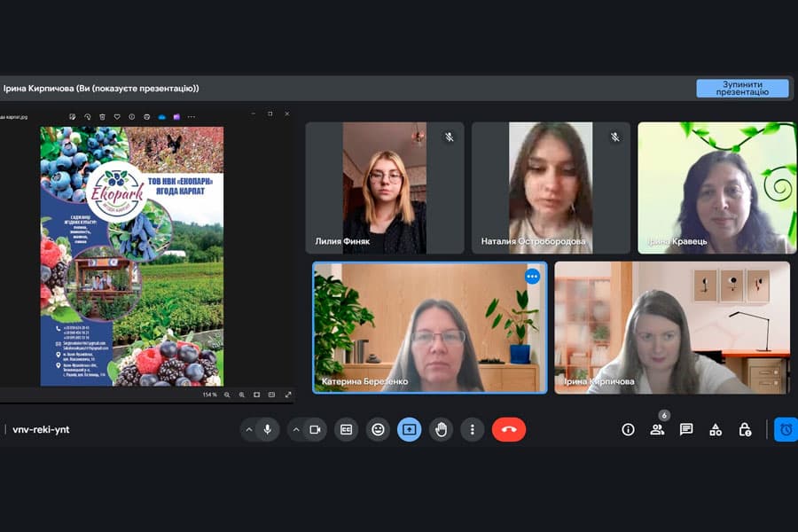Click muted mic icon on Наталия Остробородова tile
798x532 pixels.
coord(615,137)
